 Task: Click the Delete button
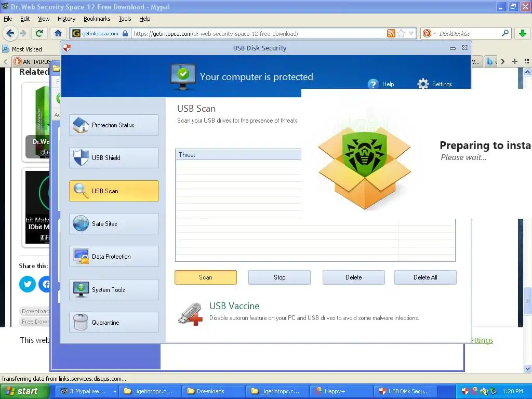pos(353,277)
